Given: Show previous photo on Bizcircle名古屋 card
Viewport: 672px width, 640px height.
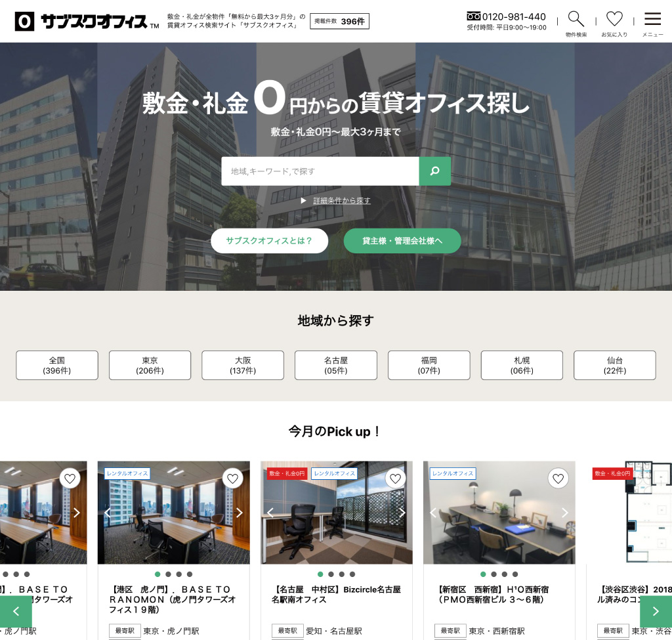Looking at the screenshot, I should 270,513.
